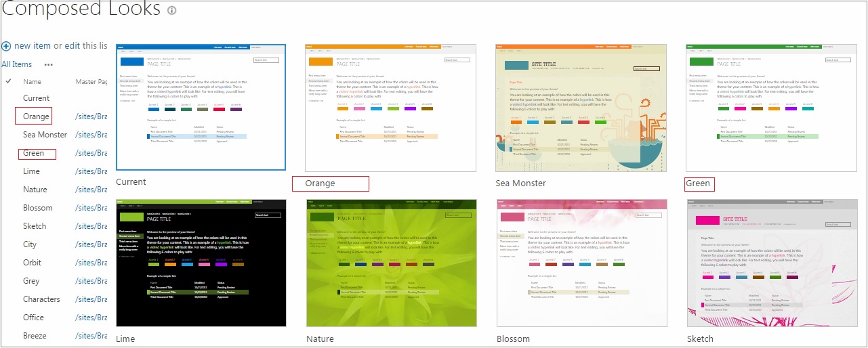
Task: Open the Office item in the list
Action: tap(33, 318)
